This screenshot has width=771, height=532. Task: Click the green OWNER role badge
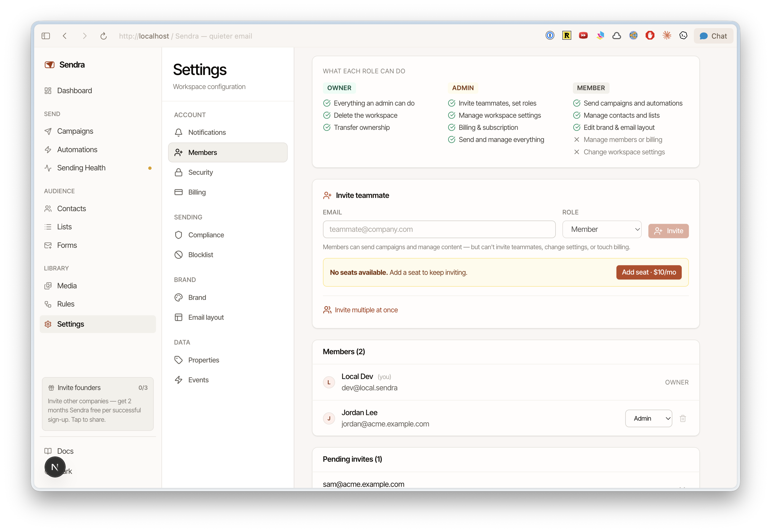pyautogui.click(x=339, y=88)
